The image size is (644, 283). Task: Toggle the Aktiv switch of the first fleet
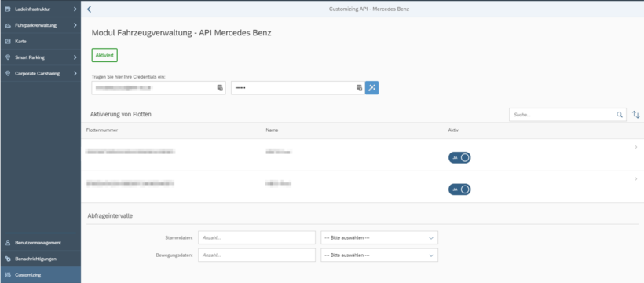[459, 157]
